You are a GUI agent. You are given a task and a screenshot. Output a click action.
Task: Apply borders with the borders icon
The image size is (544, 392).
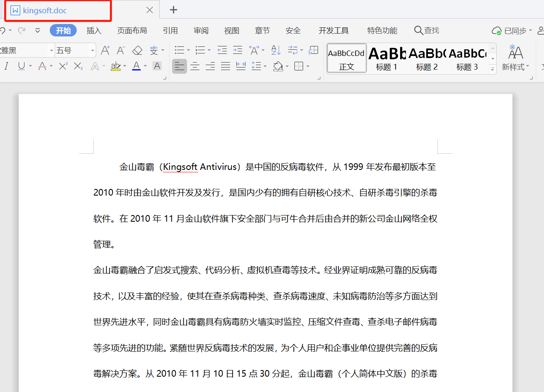pyautogui.click(x=299, y=66)
